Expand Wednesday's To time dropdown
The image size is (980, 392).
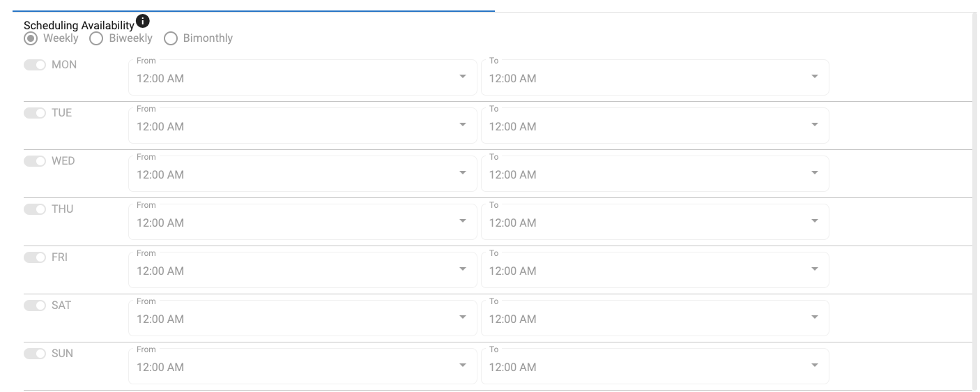coord(654,174)
